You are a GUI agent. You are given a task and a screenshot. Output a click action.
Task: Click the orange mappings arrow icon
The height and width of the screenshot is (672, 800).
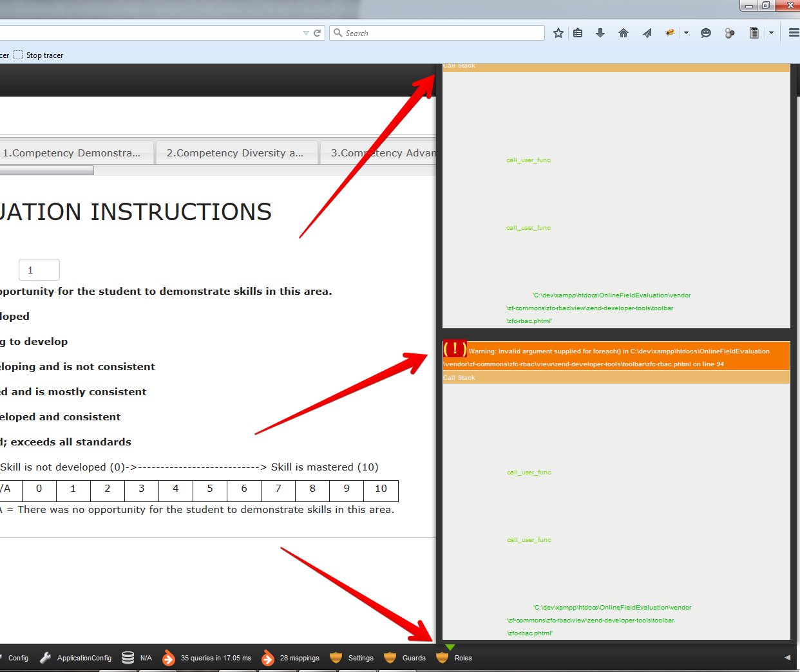pos(267,658)
